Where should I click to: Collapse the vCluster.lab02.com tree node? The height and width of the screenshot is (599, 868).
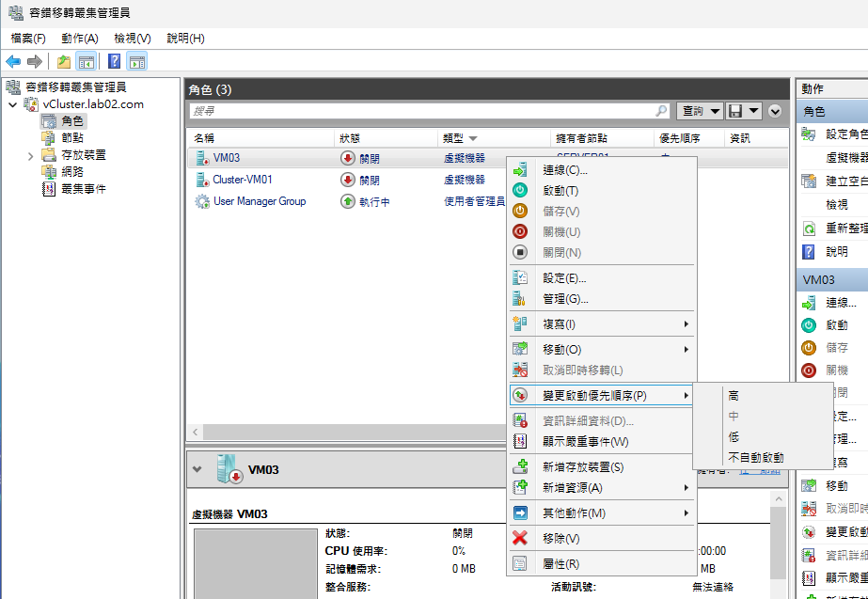[11, 104]
